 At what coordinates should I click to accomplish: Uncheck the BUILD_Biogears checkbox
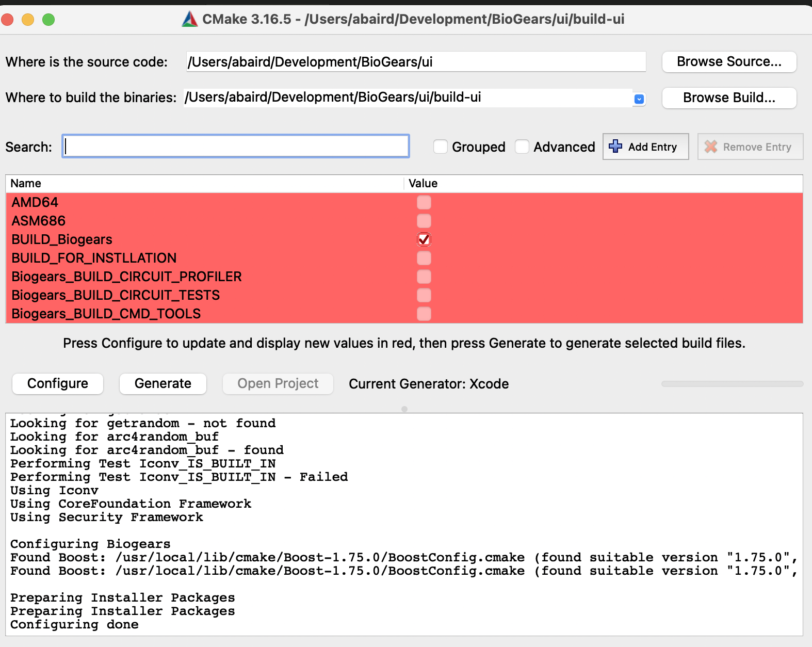coord(424,239)
